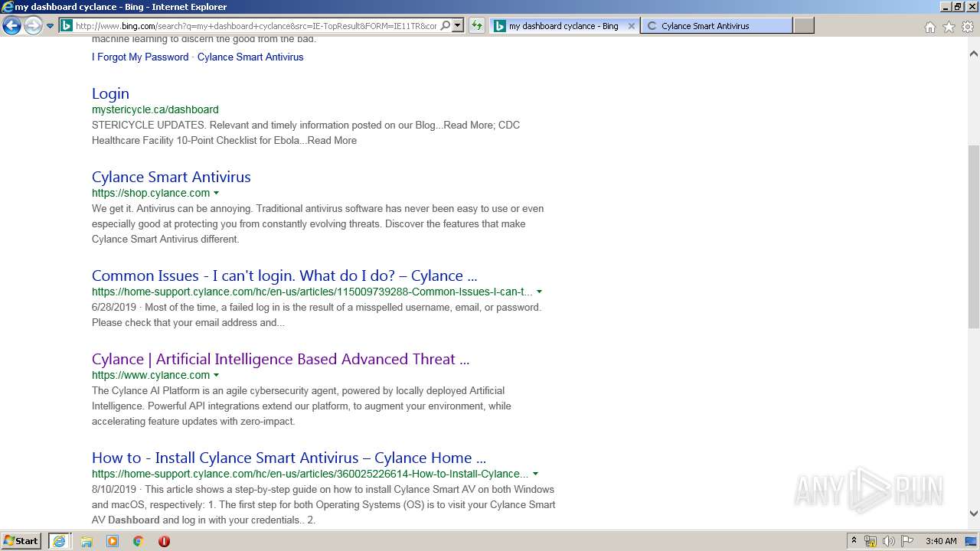Open File Explorer from the taskbar
The image size is (980, 551).
pos(87,541)
